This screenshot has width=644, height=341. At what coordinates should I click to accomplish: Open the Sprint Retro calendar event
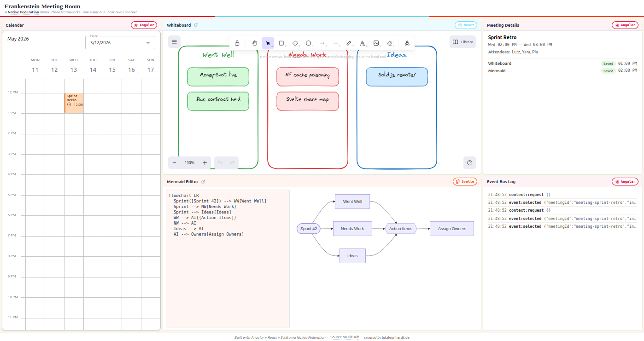pos(74,103)
